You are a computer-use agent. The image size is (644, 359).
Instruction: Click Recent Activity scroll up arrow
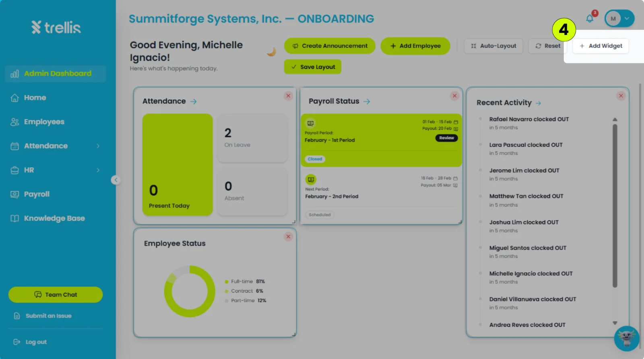coord(615,120)
